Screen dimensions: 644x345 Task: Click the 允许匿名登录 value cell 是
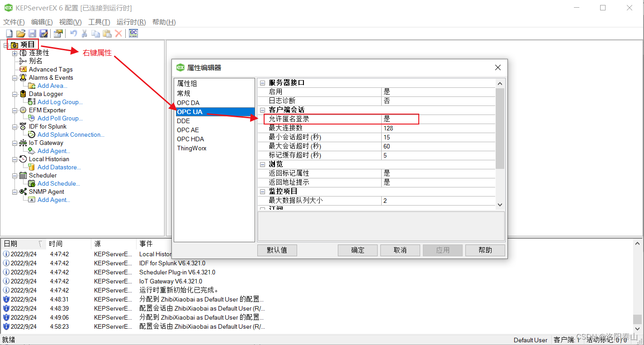439,119
